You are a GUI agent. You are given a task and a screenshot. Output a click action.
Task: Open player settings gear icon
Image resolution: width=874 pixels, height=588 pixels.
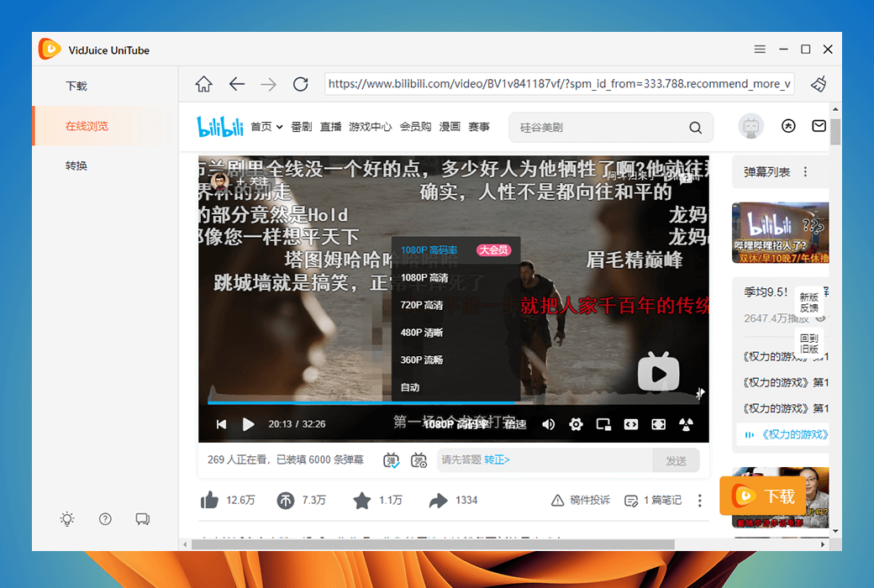pyautogui.click(x=576, y=424)
